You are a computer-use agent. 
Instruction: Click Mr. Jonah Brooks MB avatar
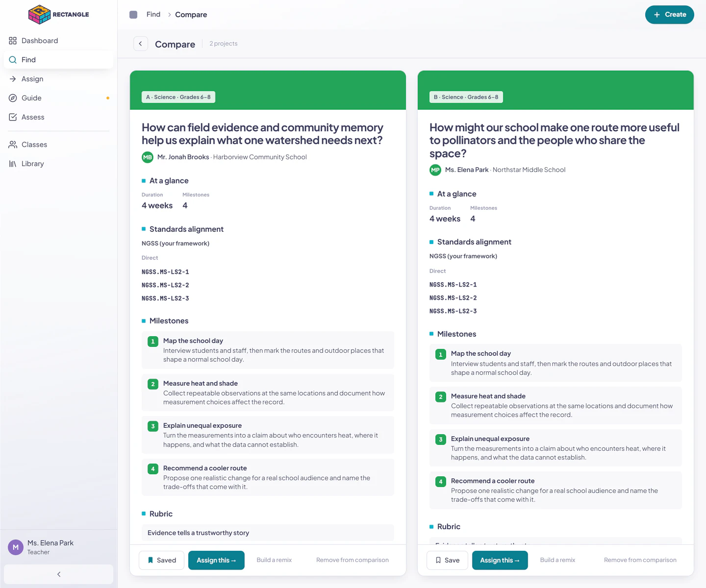point(148,157)
